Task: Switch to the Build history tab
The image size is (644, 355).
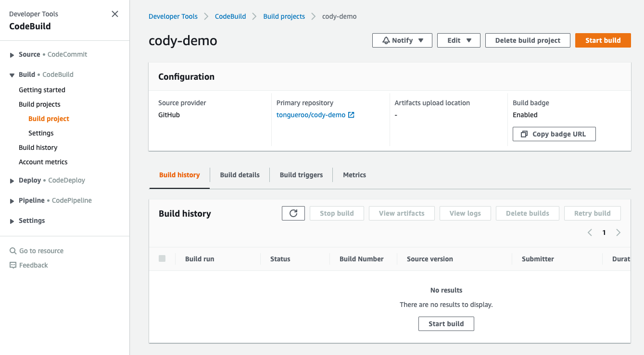Action: point(179,175)
